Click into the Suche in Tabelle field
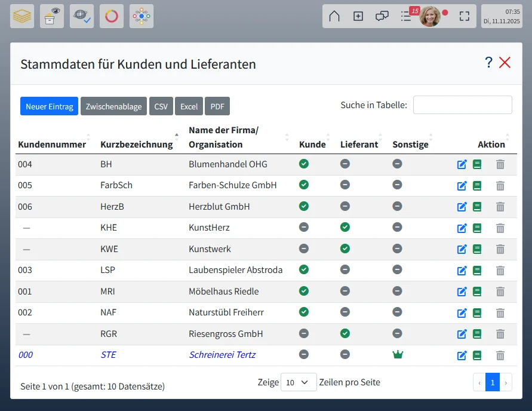 coord(462,105)
